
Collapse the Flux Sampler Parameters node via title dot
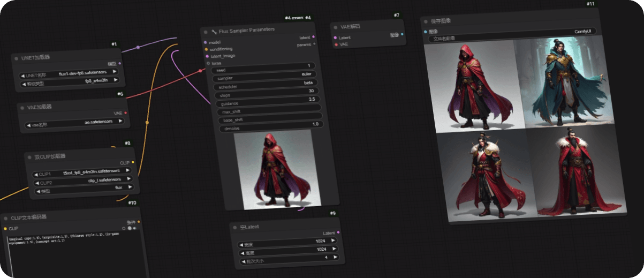[206, 32]
